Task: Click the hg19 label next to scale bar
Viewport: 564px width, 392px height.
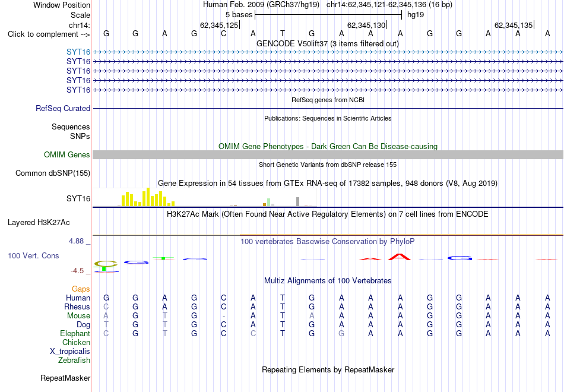Action: tap(416, 15)
